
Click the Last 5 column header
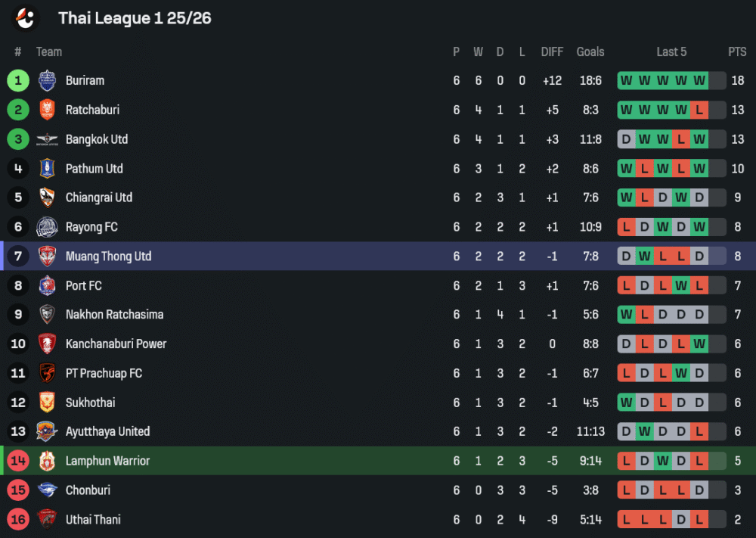point(671,51)
